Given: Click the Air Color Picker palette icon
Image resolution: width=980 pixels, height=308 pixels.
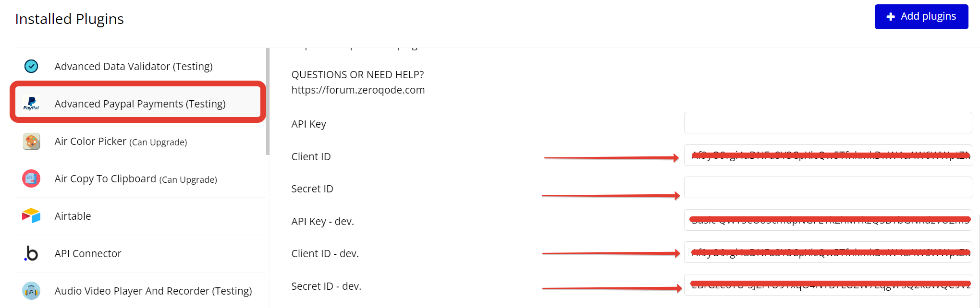Looking at the screenshot, I should (x=31, y=142).
